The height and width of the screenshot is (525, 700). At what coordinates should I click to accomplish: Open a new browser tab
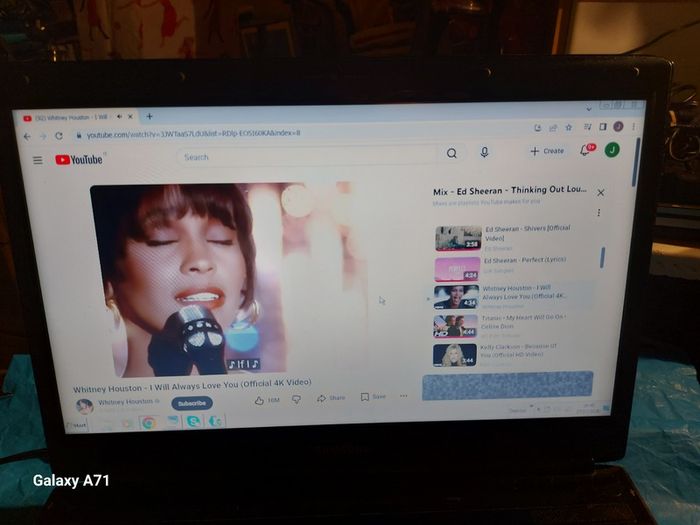tap(150, 116)
